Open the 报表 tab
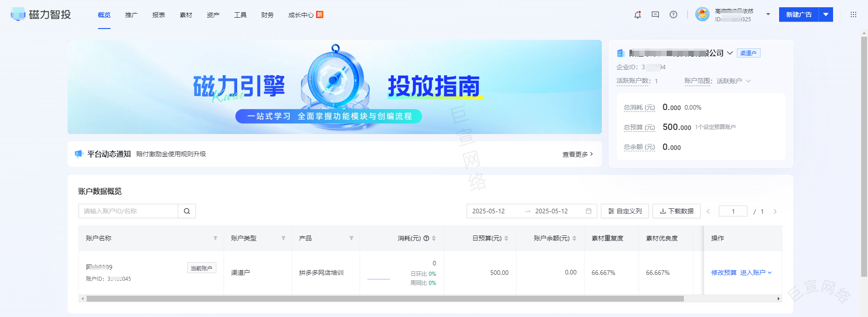The height and width of the screenshot is (317, 868). tap(159, 15)
